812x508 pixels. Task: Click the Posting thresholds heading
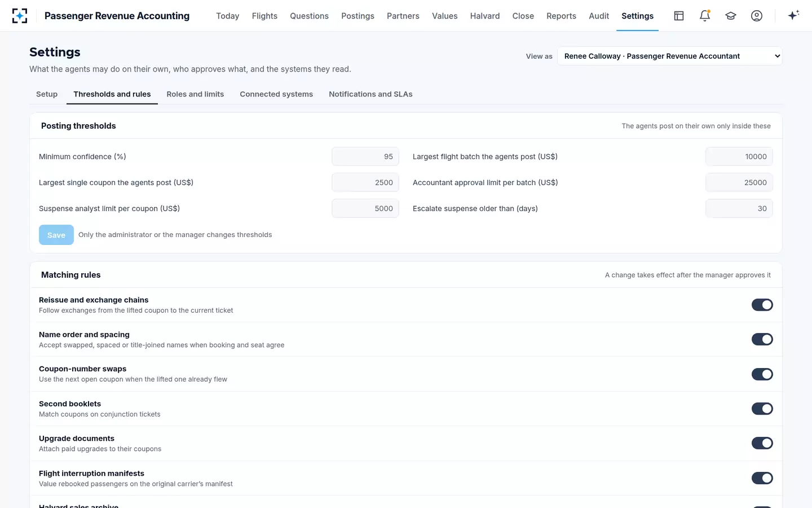[78, 126]
